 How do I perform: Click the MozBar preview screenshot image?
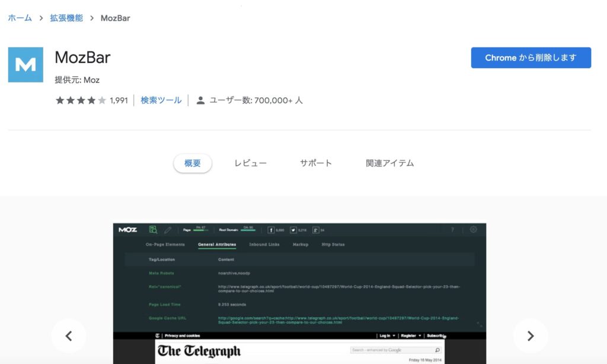(x=299, y=293)
